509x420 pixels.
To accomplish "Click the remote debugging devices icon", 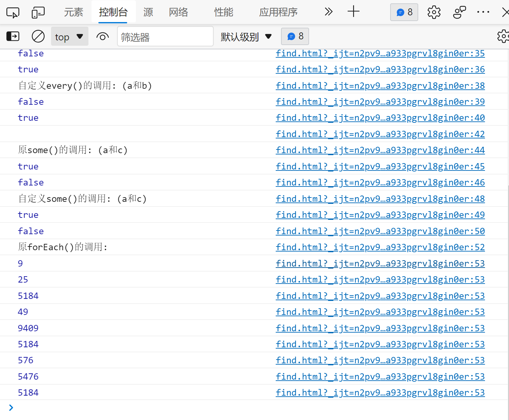I will tap(459, 12).
